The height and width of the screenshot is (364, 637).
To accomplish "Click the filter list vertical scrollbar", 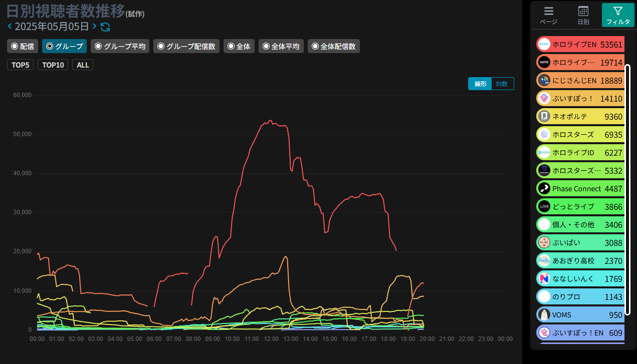I will tap(627, 189).
